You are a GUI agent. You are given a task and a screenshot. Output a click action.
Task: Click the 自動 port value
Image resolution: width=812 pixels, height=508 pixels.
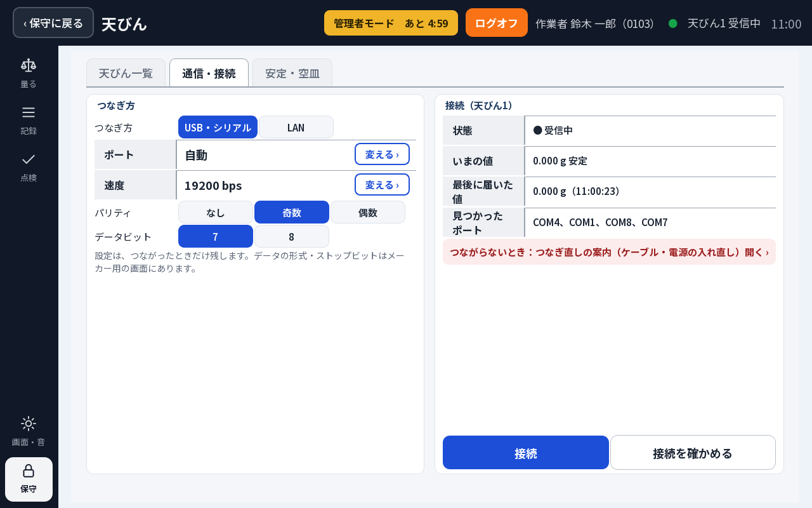tap(196, 155)
